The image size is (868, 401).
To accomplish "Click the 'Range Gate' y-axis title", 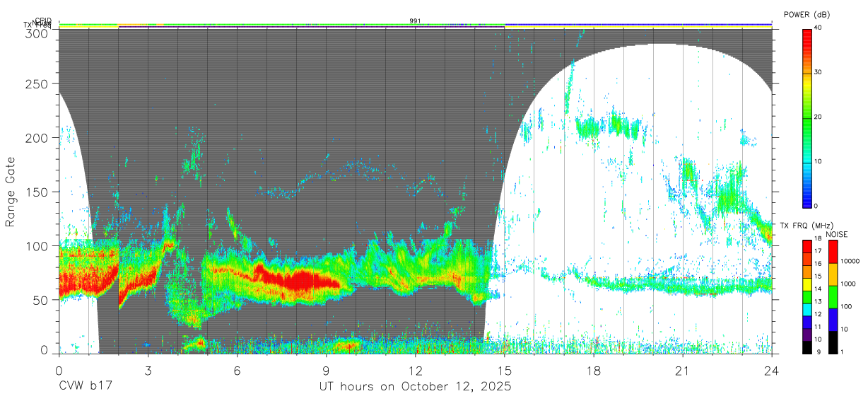I will tap(11, 192).
